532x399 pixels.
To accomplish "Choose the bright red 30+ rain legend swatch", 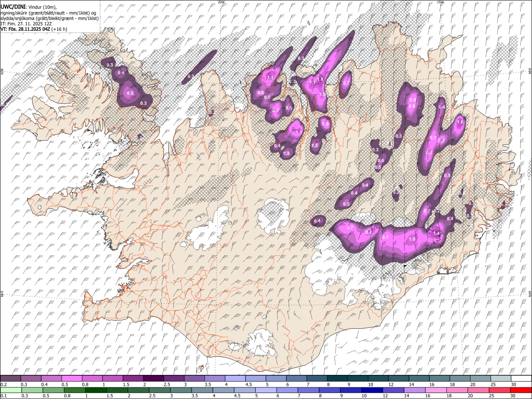I will [x=521, y=390].
